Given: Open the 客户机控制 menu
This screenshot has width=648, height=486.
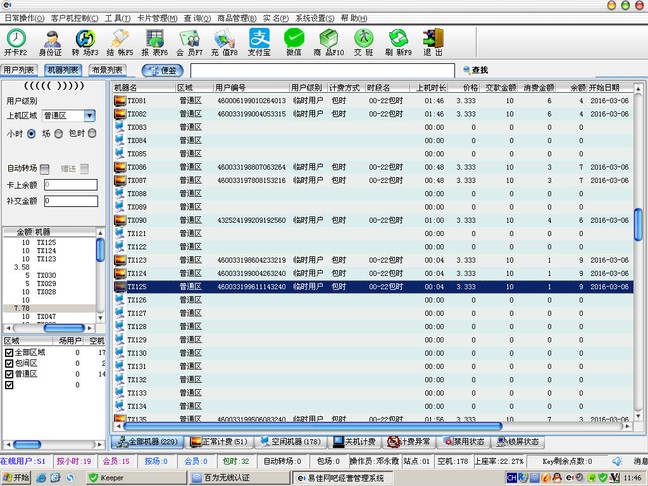Looking at the screenshot, I should point(74,18).
